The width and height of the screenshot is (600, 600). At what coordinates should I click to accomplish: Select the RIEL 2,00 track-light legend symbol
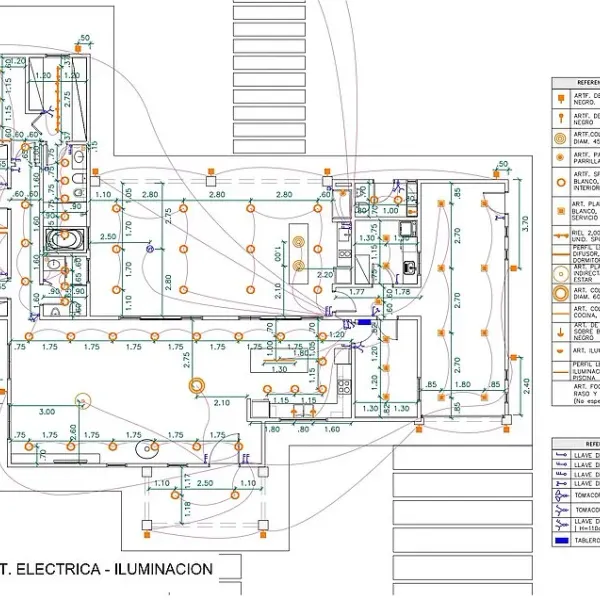coord(561,236)
